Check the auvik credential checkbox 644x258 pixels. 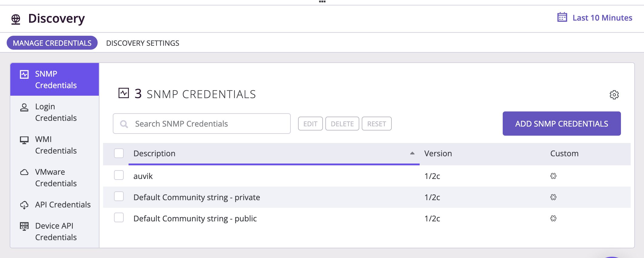[x=119, y=175]
